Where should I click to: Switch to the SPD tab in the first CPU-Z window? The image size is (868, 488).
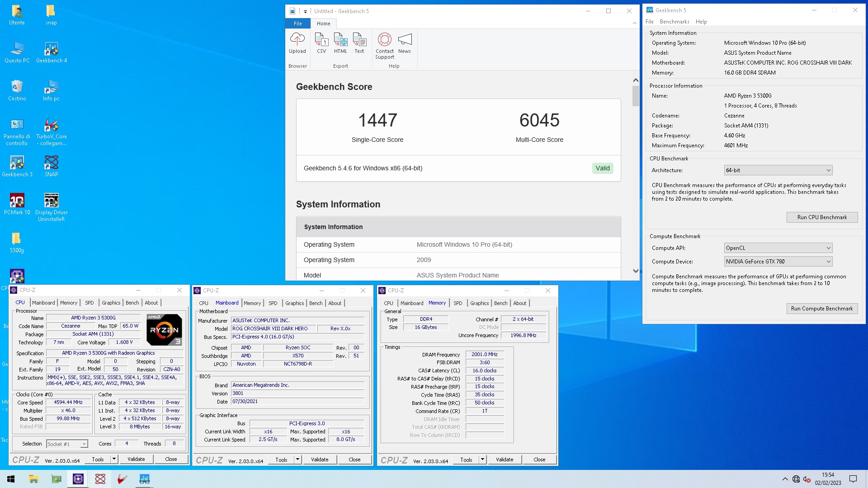click(x=90, y=303)
